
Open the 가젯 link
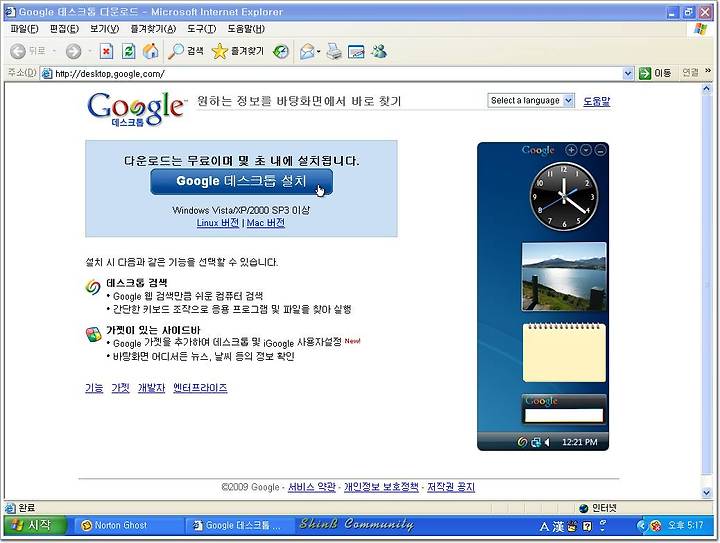coord(120,388)
